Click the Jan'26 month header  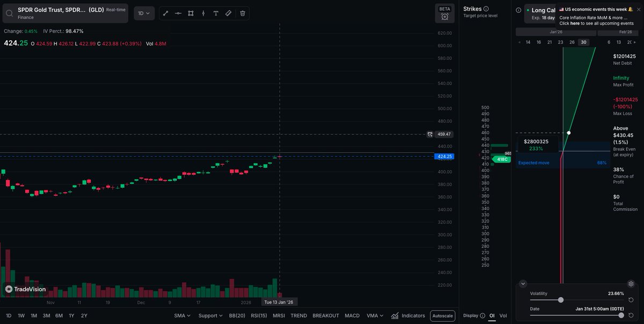tap(555, 32)
